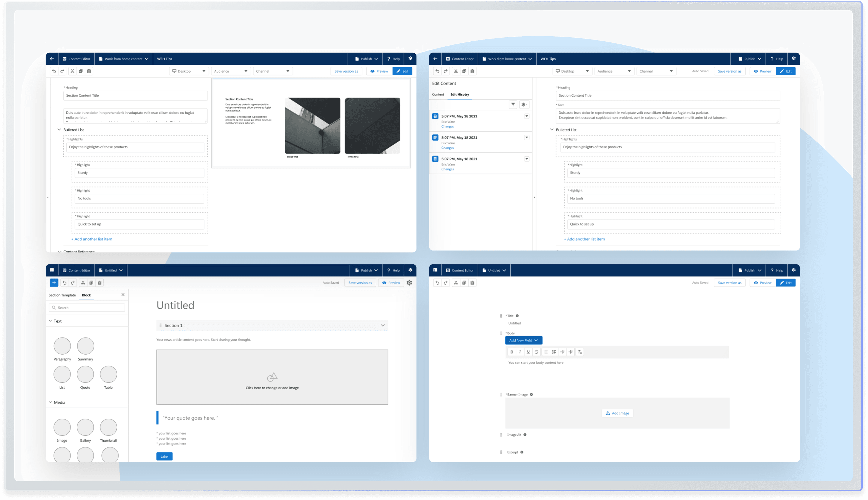Apply strikethrough in the Body toolbar
Screen dimensions: 868x500
coord(536,352)
